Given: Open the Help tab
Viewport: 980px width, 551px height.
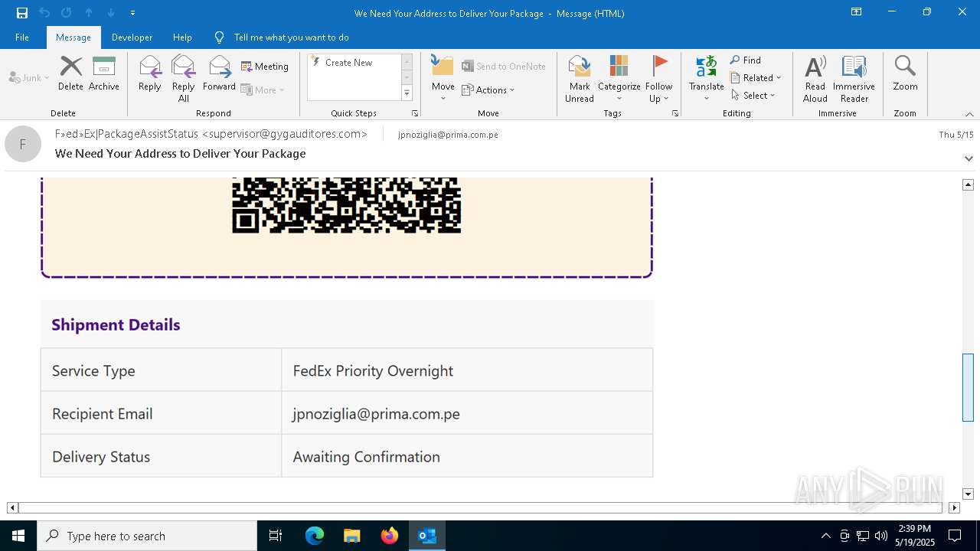Looking at the screenshot, I should pos(182,37).
